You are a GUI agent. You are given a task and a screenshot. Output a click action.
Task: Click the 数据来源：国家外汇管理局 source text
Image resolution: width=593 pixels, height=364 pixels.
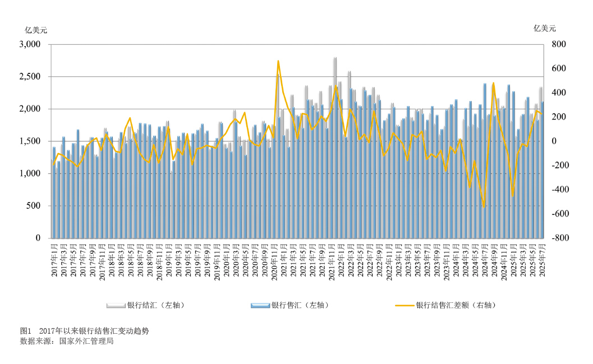pyautogui.click(x=67, y=340)
